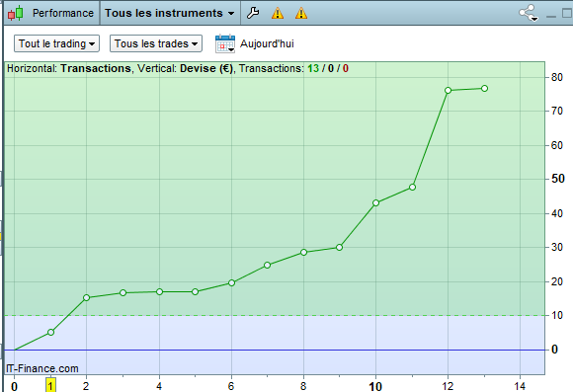Click the 14 label on horizontal axis
The height and width of the screenshot is (392, 573).
point(520,386)
